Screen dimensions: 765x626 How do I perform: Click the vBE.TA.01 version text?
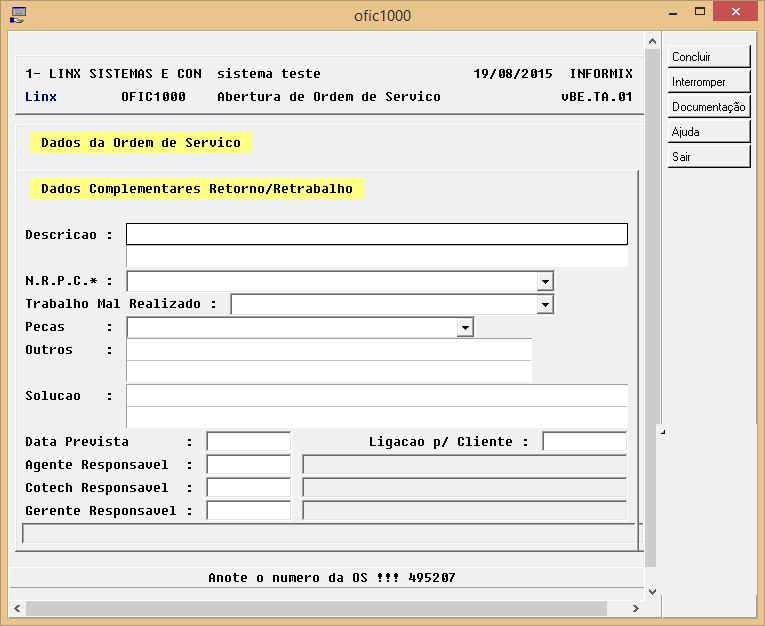click(x=597, y=97)
